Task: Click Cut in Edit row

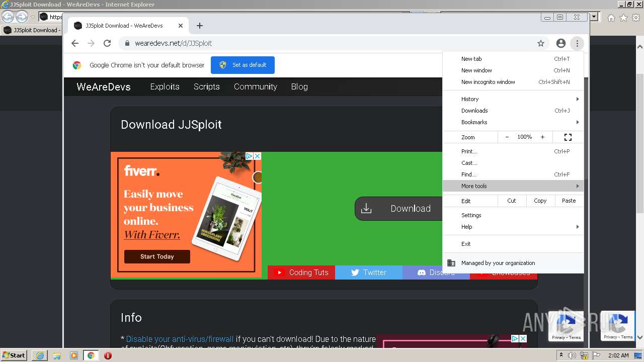Action: 512,201
